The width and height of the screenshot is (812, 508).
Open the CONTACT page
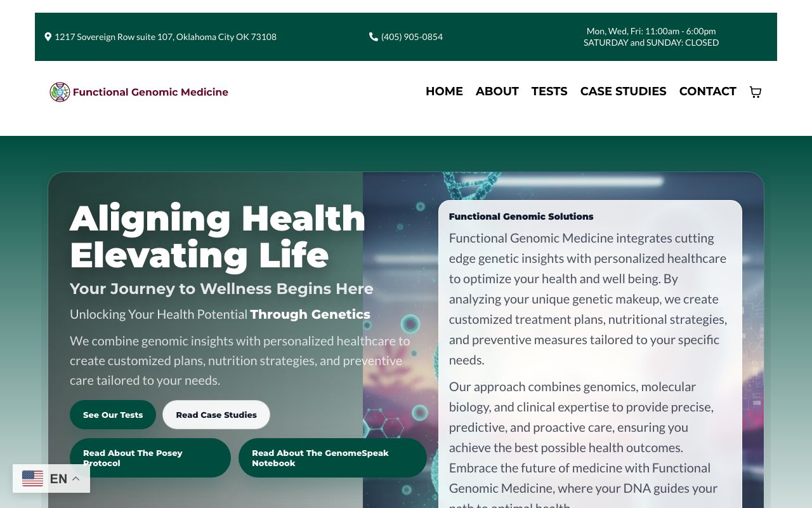(x=707, y=91)
